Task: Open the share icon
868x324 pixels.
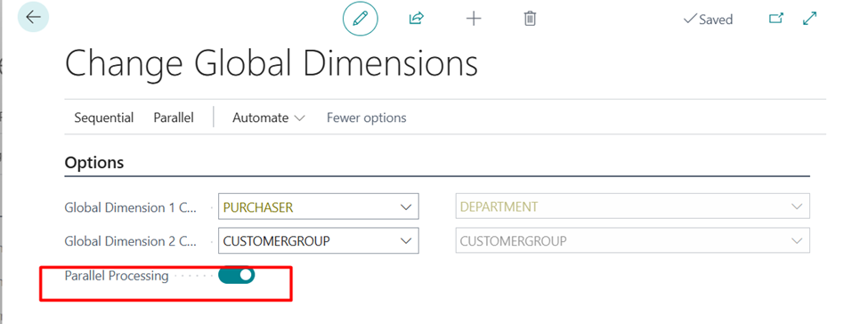Action: (417, 19)
